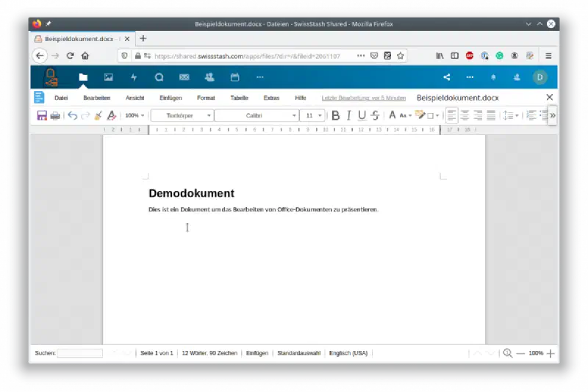The height and width of the screenshot is (392, 588).
Task: Click the Seite 1 von 1 status
Action: pos(157,353)
